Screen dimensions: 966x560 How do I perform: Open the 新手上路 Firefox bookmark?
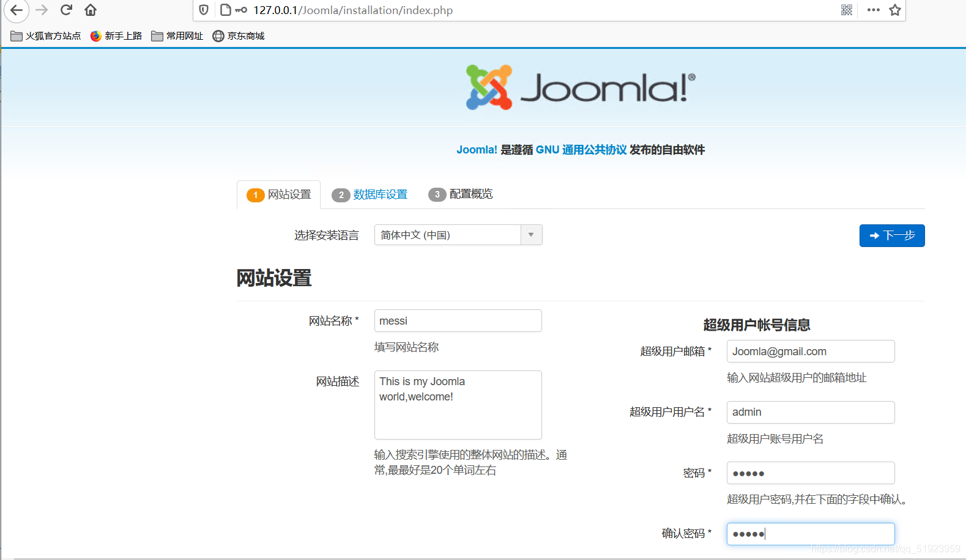[116, 36]
